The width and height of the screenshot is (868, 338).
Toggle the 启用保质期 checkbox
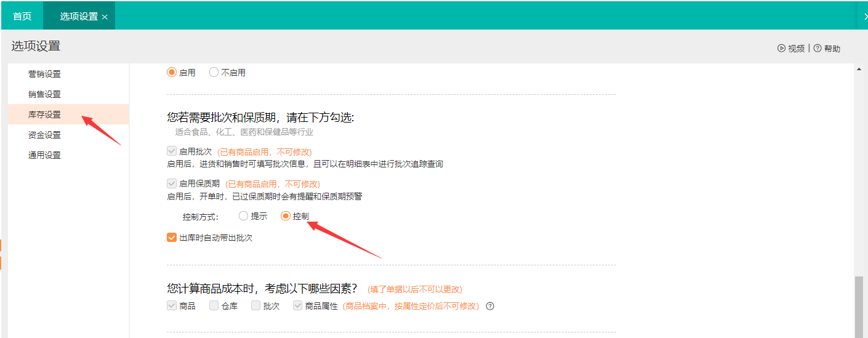tap(172, 183)
